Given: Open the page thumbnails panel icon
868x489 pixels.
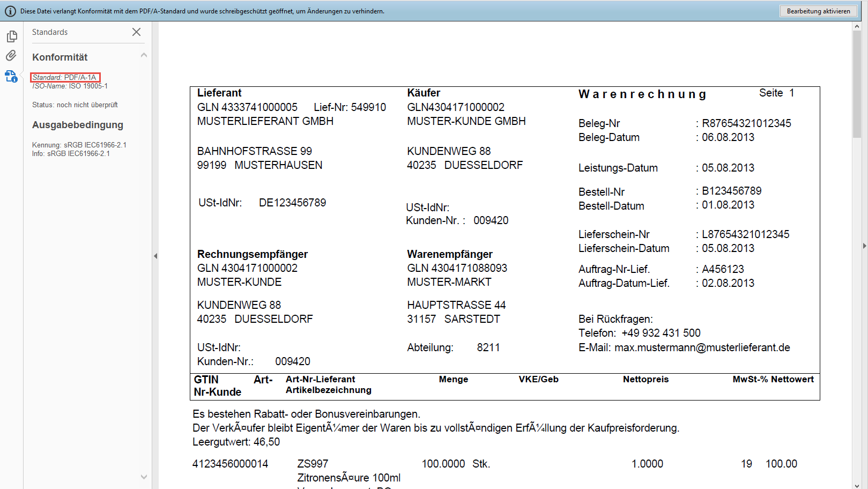Looking at the screenshot, I should 12,36.
